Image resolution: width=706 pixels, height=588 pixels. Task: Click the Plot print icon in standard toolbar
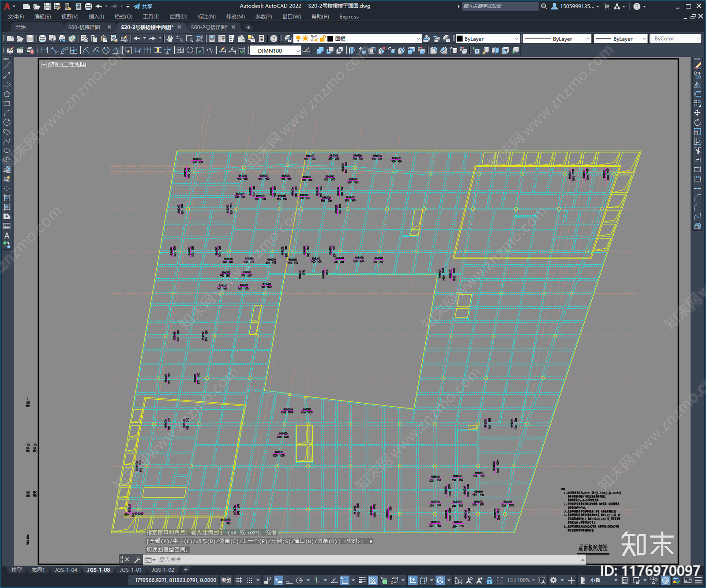pyautogui.click(x=42, y=39)
